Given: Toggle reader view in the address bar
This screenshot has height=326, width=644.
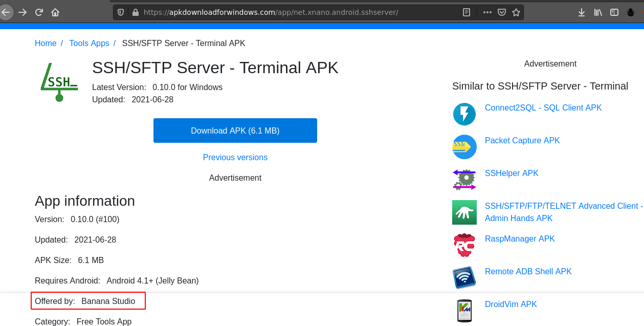Looking at the screenshot, I should (467, 12).
